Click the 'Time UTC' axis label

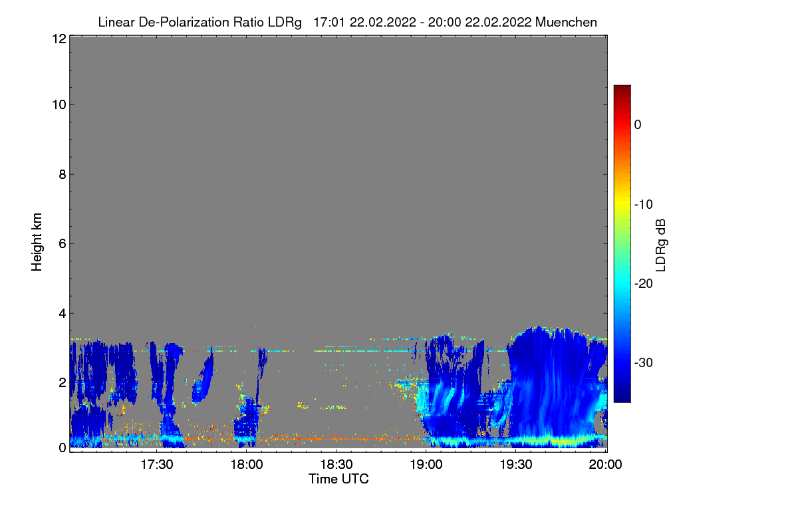[338, 479]
